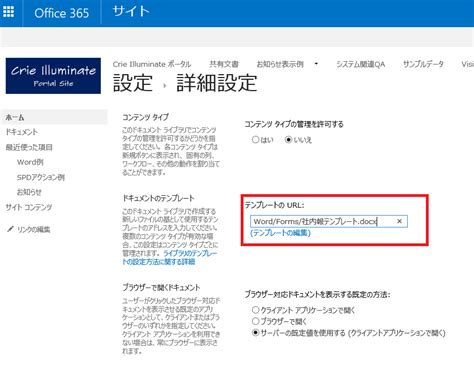This screenshot has height=369, width=474.
Task: Open the Office 365 app launcher grid
Action: click(9, 12)
